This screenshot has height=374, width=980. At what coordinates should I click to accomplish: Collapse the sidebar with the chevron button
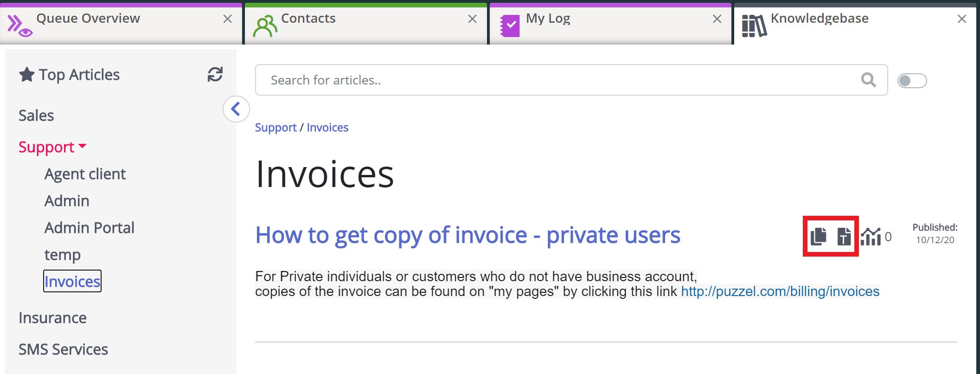click(236, 109)
